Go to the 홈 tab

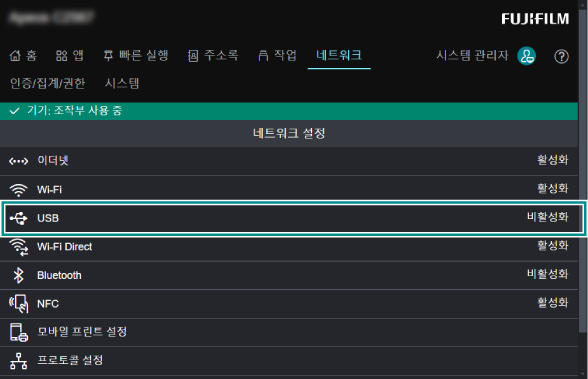click(x=23, y=55)
